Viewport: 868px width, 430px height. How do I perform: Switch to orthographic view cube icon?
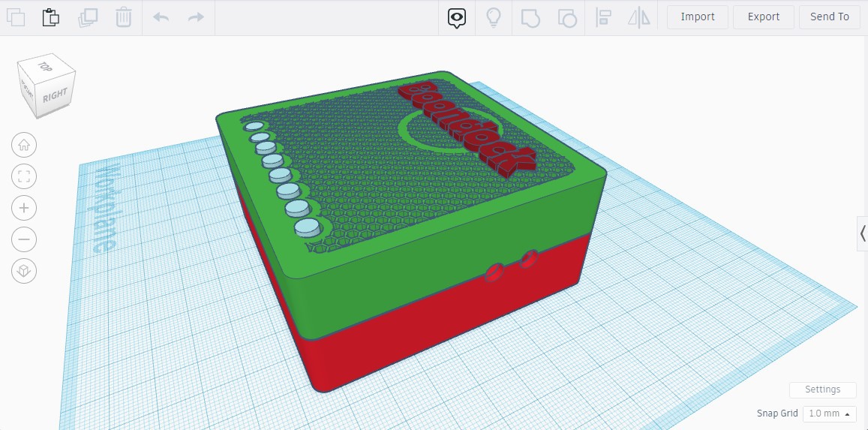coord(24,271)
